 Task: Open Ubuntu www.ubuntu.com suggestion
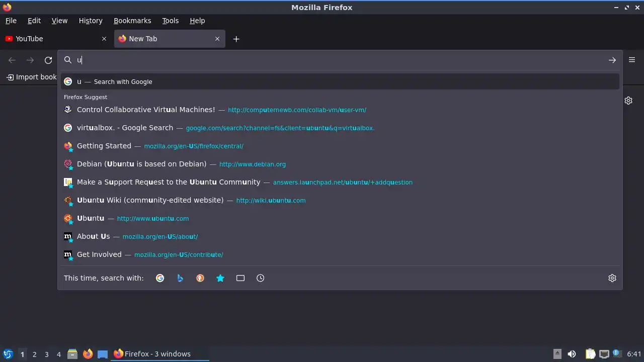coord(340,218)
